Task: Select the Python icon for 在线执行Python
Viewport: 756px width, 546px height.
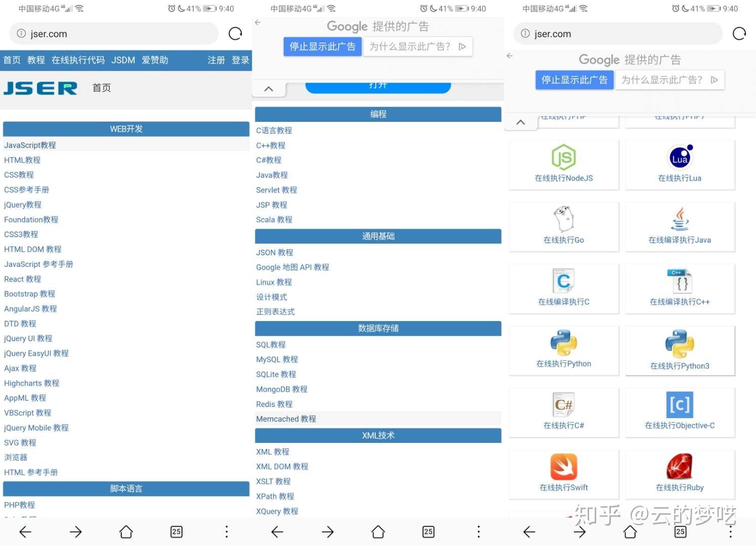Action: click(563, 343)
